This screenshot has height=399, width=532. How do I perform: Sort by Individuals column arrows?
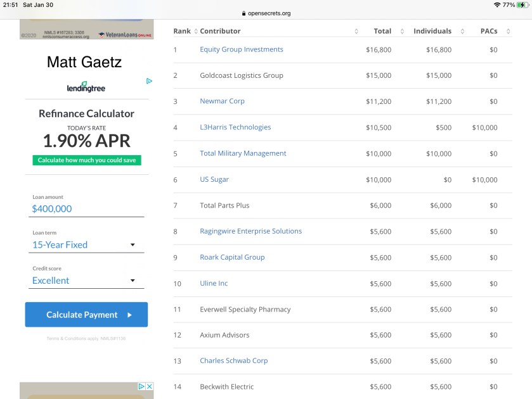coord(463,31)
